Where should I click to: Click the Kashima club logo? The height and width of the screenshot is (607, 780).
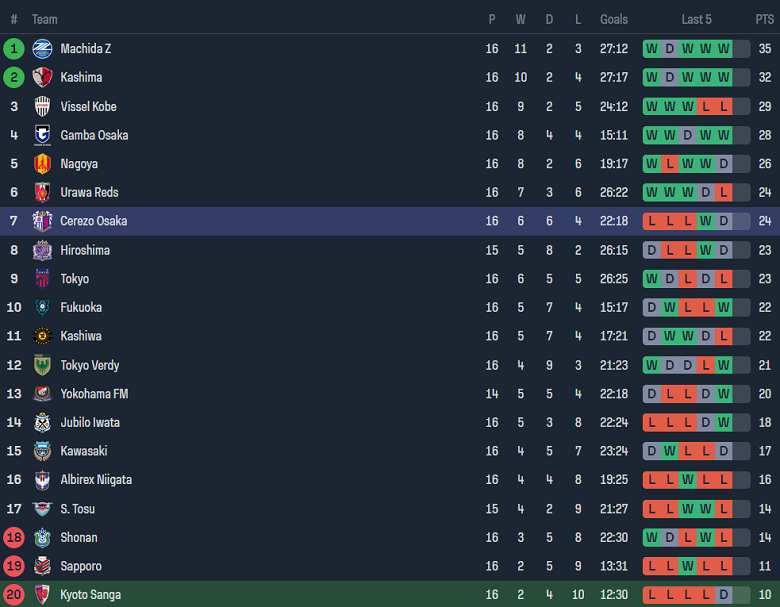(x=42, y=77)
